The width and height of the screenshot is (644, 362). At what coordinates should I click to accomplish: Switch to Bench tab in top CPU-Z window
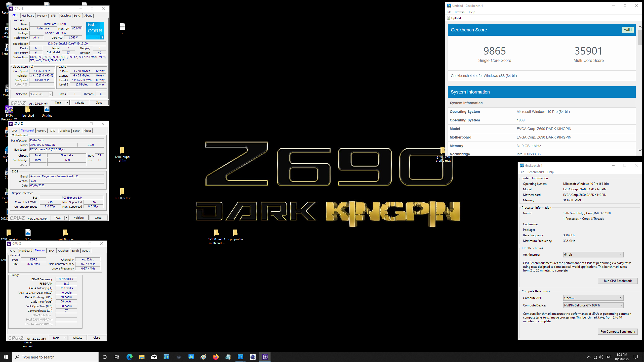coord(77,16)
